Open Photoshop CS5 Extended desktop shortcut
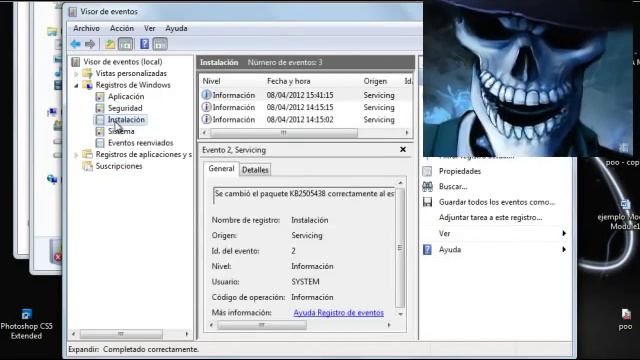 [x=27, y=324]
